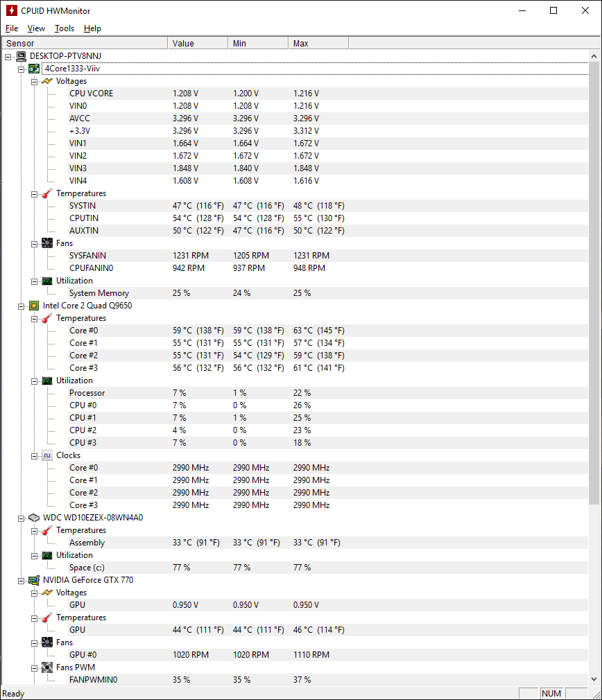Collapse the Intel Core 2 Quad Q9650 node

tap(21, 306)
